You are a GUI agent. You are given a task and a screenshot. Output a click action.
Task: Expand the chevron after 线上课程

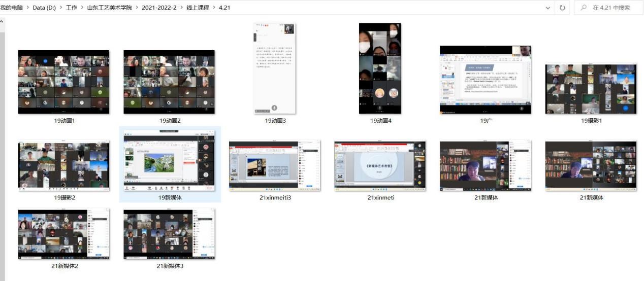(x=213, y=8)
